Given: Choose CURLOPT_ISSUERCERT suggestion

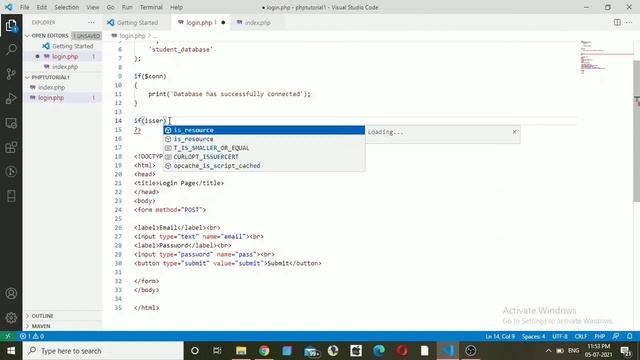Looking at the screenshot, I should [264, 157].
